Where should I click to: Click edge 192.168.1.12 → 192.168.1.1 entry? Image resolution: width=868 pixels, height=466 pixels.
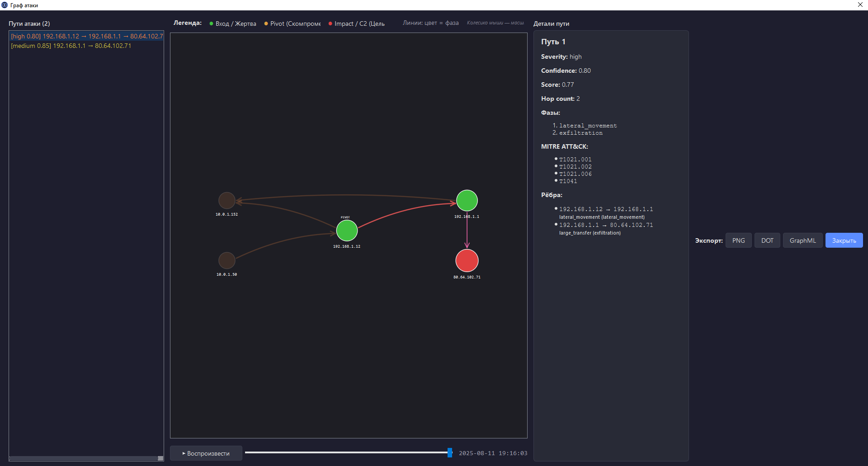point(606,209)
